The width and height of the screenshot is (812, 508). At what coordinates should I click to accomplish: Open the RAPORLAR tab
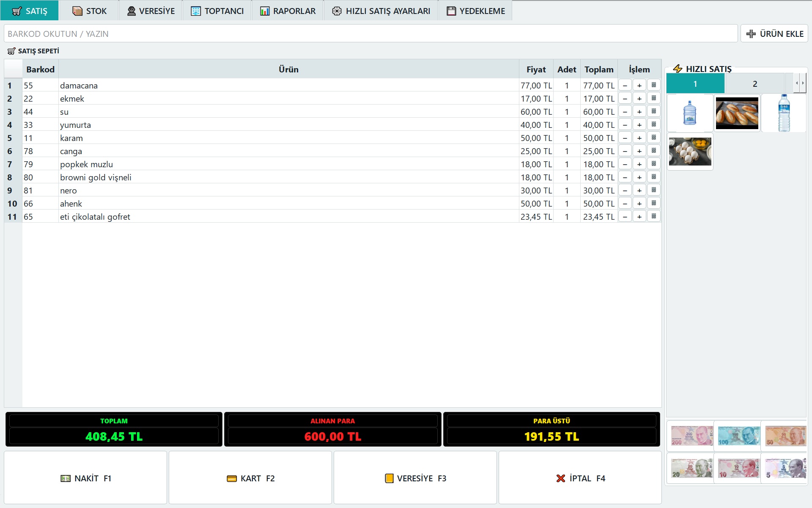[288, 11]
